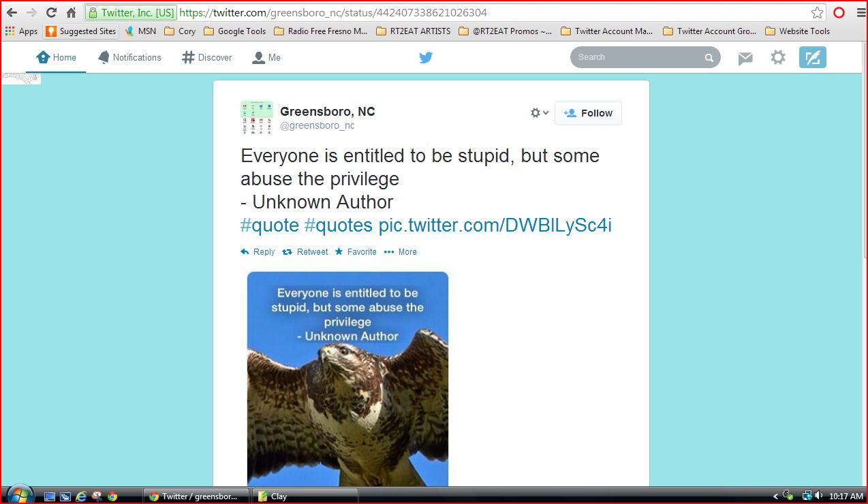Reload the page using browser refresh icon
The image size is (868, 504).
(x=51, y=12)
